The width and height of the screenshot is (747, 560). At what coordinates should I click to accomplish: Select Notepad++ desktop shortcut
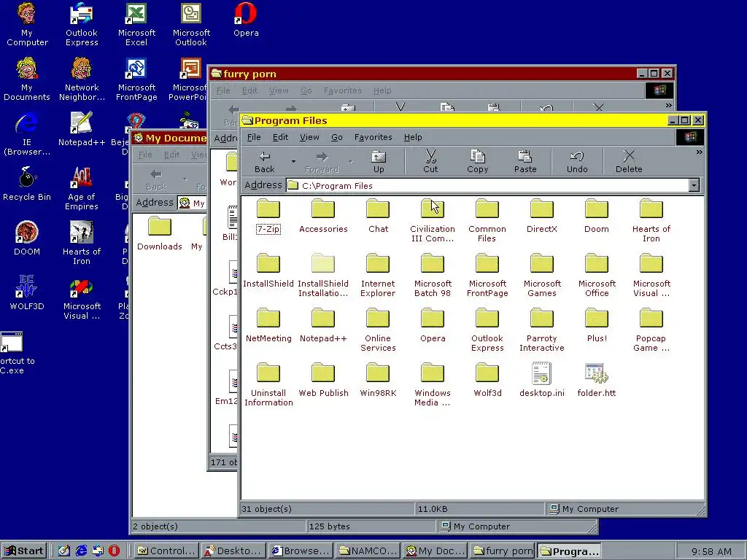pyautogui.click(x=82, y=129)
